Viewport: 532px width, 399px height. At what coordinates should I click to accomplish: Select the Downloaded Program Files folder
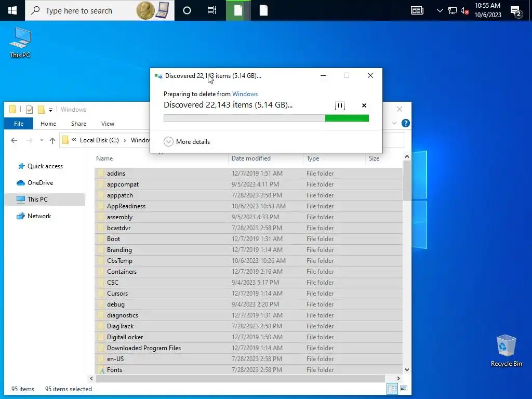[248, 348]
